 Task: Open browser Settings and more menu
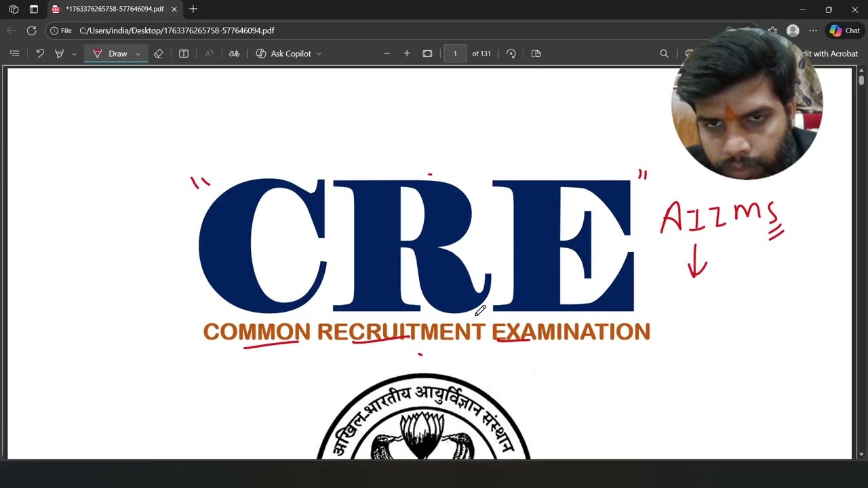(x=813, y=30)
